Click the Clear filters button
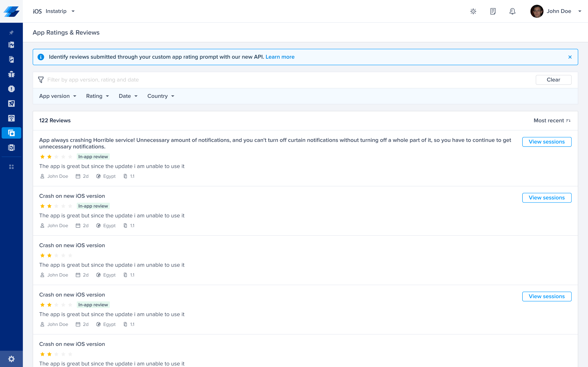Viewport: 588px width, 367px height. point(553,80)
